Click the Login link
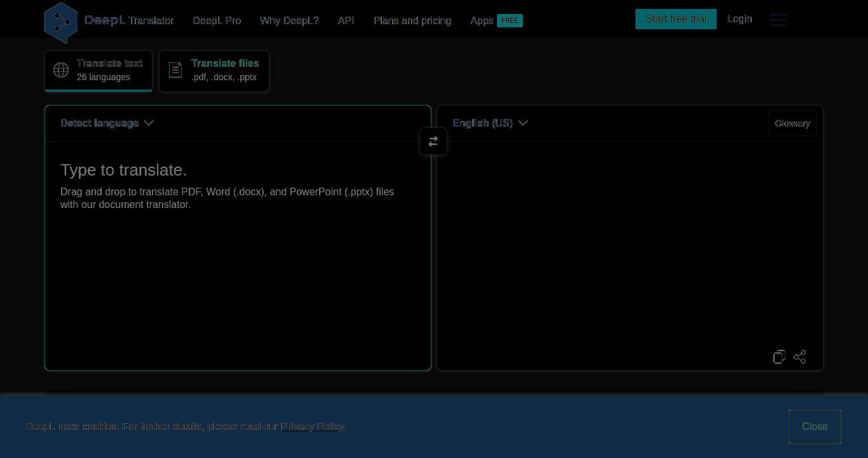Image resolution: width=868 pixels, height=458 pixels. pos(740,19)
